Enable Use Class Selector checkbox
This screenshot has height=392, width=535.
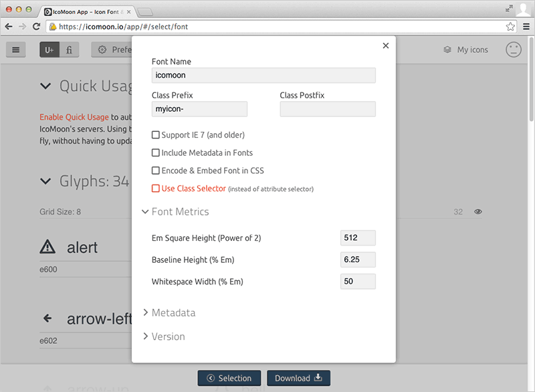(x=156, y=189)
